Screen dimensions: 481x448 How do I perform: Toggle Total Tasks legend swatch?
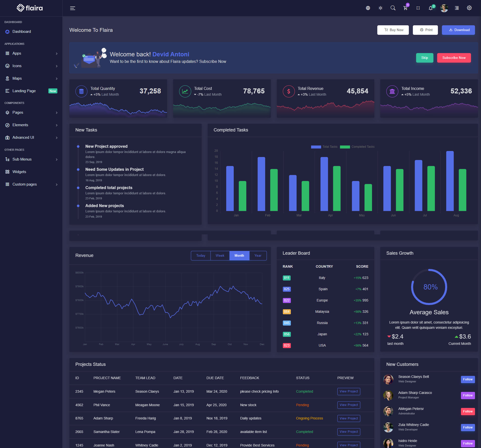pos(316,147)
